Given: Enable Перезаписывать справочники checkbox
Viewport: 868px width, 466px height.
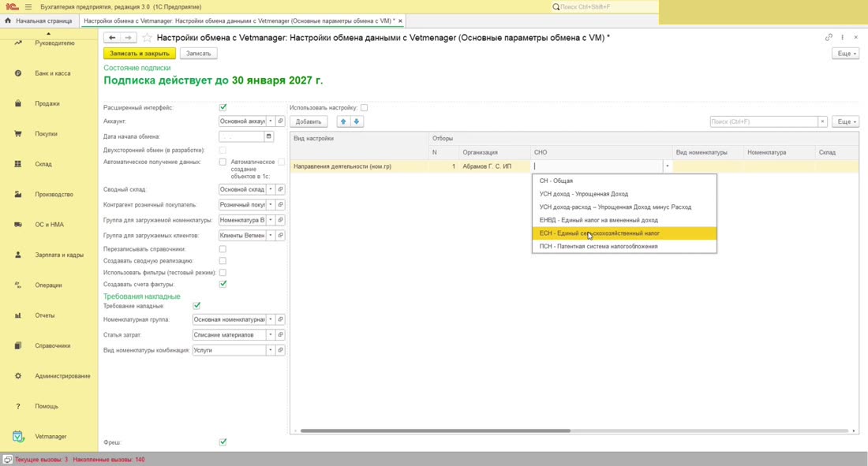Looking at the screenshot, I should (x=223, y=249).
